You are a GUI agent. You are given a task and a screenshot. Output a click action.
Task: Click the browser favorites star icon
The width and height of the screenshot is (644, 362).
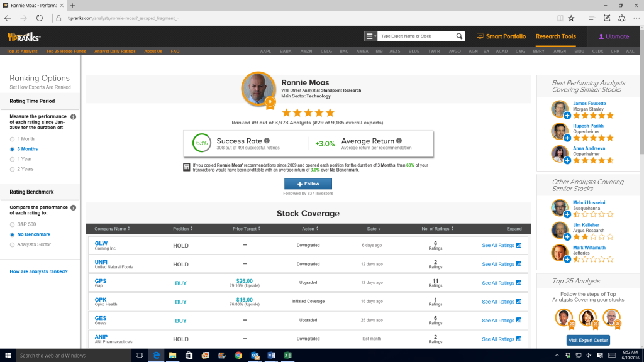(x=571, y=18)
